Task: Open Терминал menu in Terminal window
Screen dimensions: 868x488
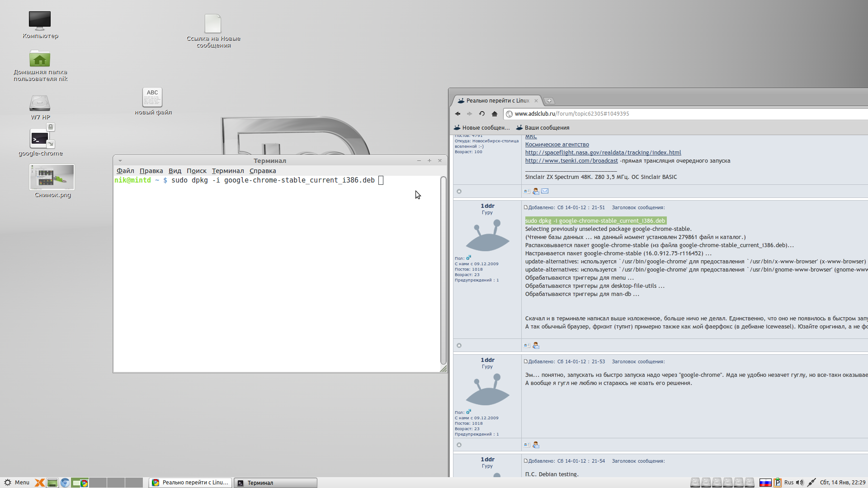Action: coord(228,171)
